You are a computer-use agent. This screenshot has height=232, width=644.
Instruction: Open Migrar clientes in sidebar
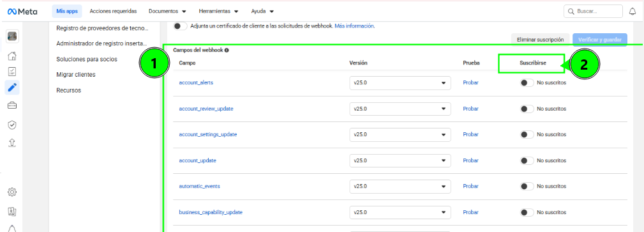[x=76, y=75]
